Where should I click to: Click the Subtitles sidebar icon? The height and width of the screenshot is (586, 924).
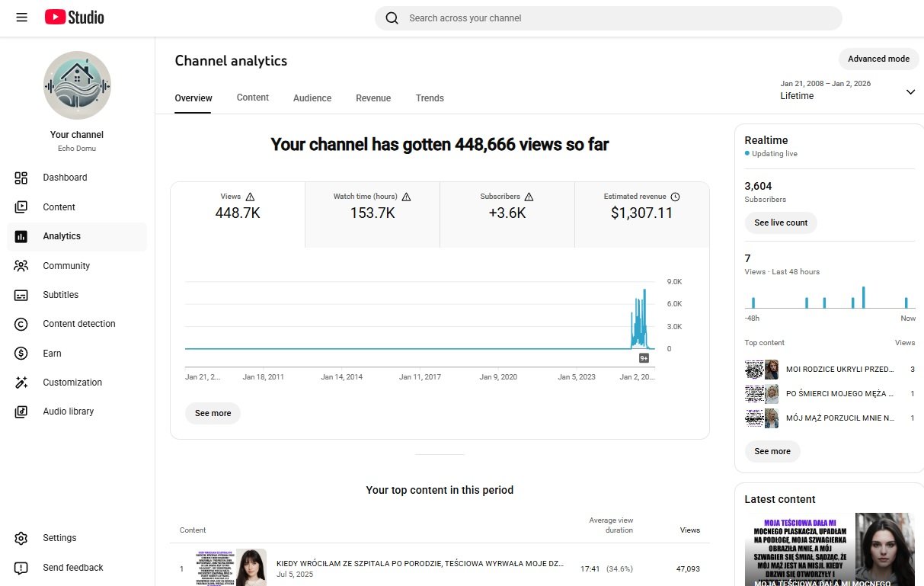tap(21, 295)
